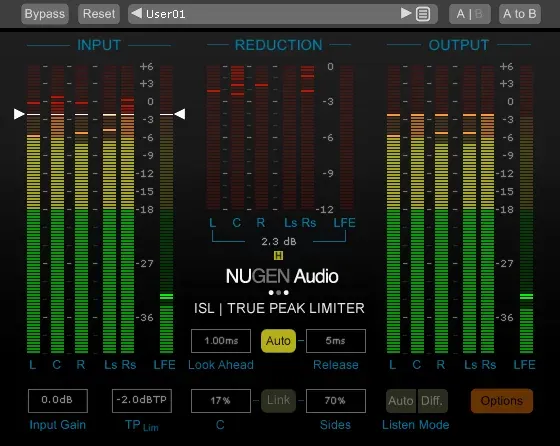Click the reduction LFE channel label

coord(344,223)
